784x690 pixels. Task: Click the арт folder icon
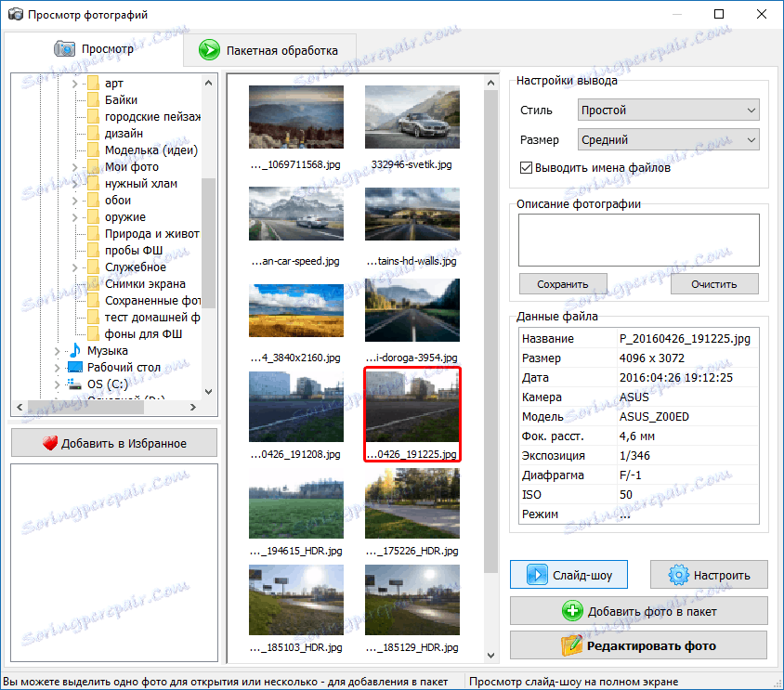[93, 83]
